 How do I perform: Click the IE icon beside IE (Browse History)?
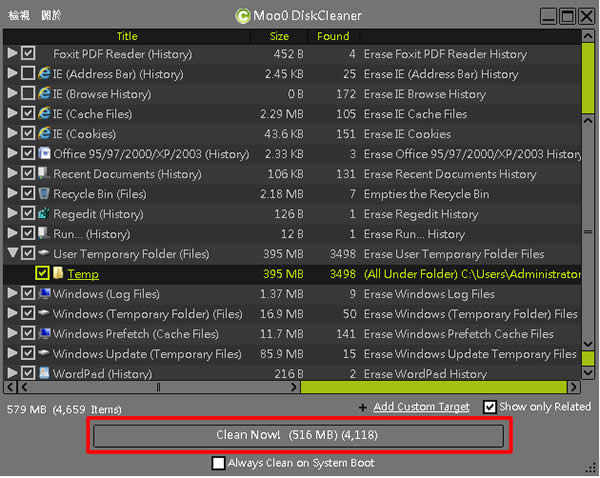point(44,93)
